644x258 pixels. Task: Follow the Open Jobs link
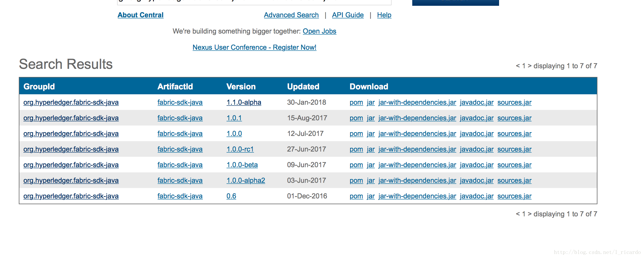coord(319,31)
